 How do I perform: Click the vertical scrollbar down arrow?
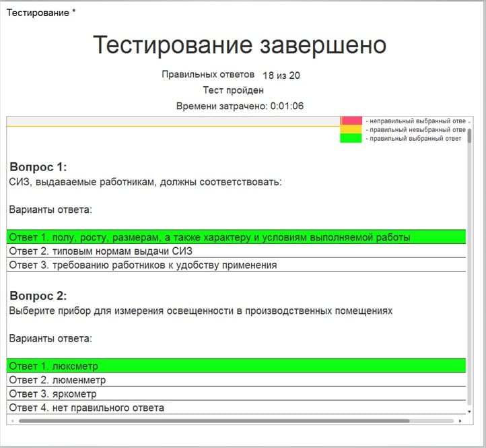[x=470, y=412]
